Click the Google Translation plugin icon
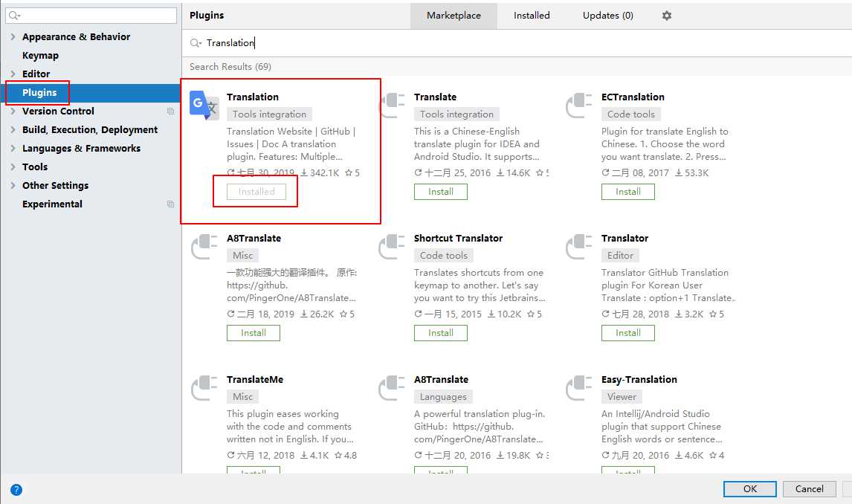 coord(204,105)
